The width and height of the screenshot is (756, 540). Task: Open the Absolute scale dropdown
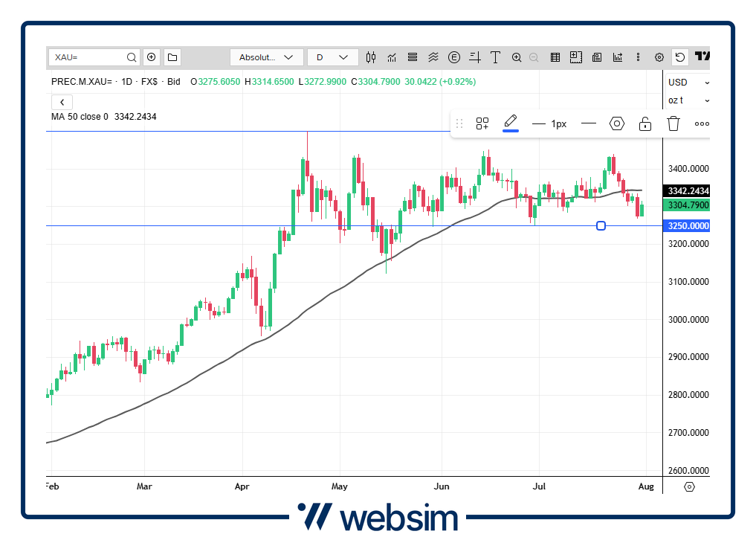click(266, 57)
